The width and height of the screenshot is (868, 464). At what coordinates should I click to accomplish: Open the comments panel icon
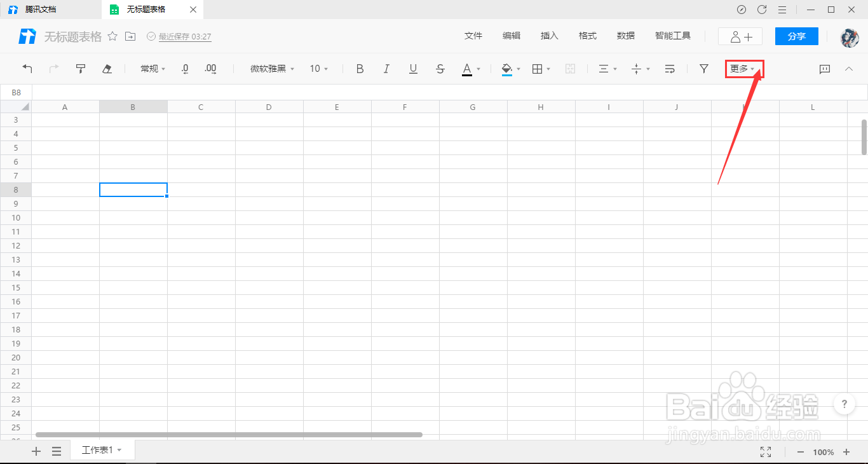tap(825, 69)
